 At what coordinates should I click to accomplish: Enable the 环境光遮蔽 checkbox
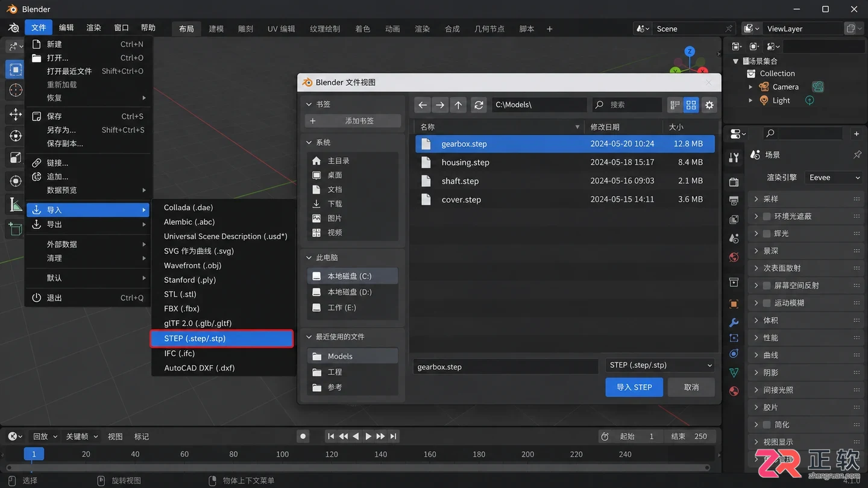[x=767, y=216]
